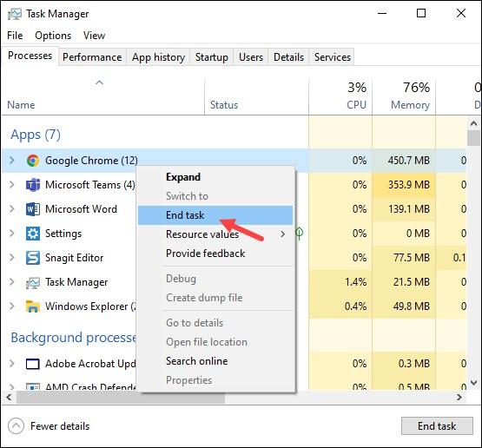Image resolution: width=482 pixels, height=448 pixels.
Task: Click the Microsoft Teams icon
Action: (x=33, y=185)
